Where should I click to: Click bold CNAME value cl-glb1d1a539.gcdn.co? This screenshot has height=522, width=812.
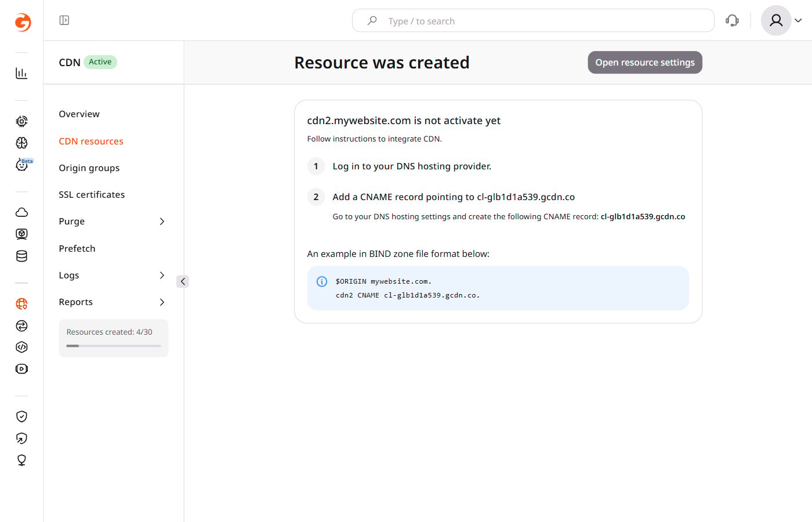pos(643,217)
